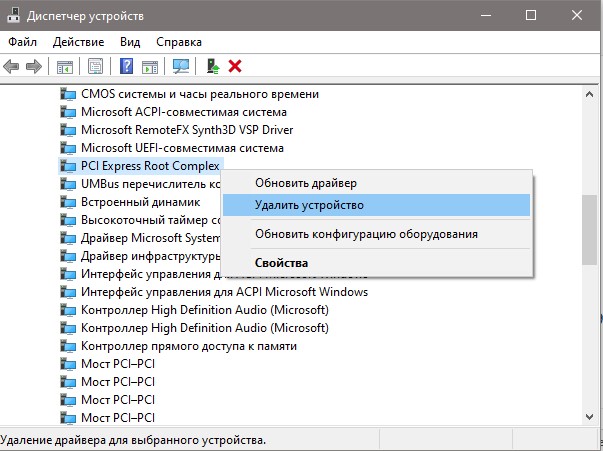Select Высокоточный таймер entry
The width and height of the screenshot is (603, 451).
[150, 220]
